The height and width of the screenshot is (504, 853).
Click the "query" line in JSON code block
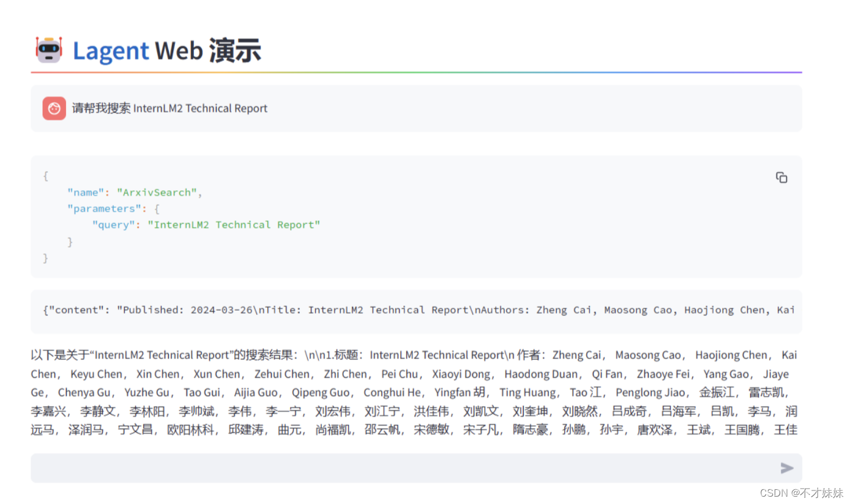[206, 224]
